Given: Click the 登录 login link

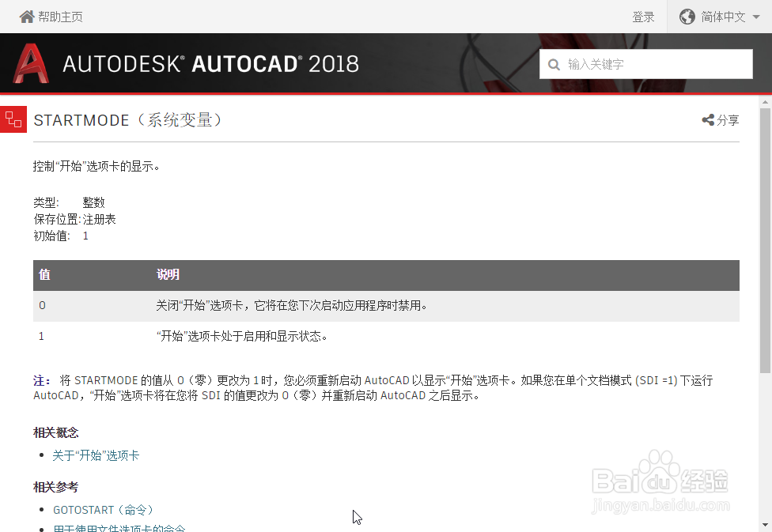Looking at the screenshot, I should (x=643, y=17).
